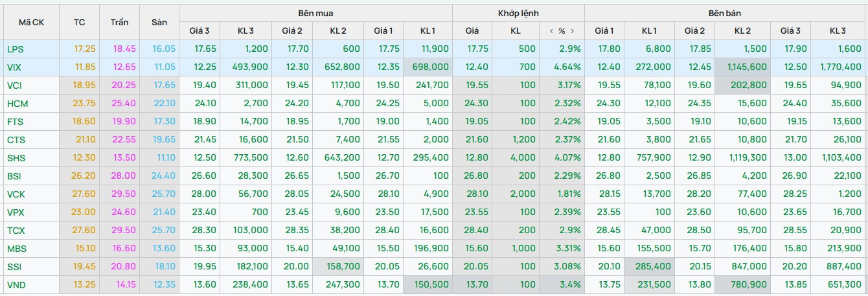Click FTS ceiling price 19.90
The image size is (868, 296).
tap(125, 122)
